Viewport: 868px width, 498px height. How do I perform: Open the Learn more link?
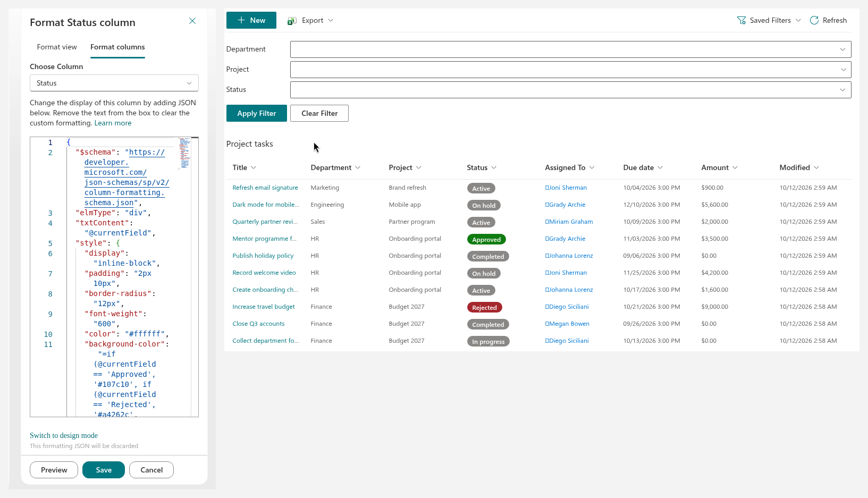point(113,123)
